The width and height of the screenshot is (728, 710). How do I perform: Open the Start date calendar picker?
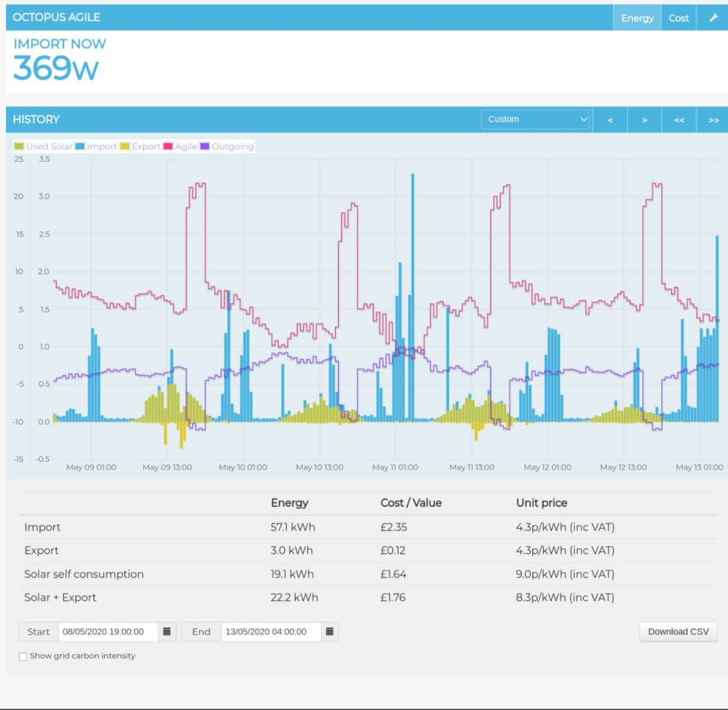[x=167, y=631]
